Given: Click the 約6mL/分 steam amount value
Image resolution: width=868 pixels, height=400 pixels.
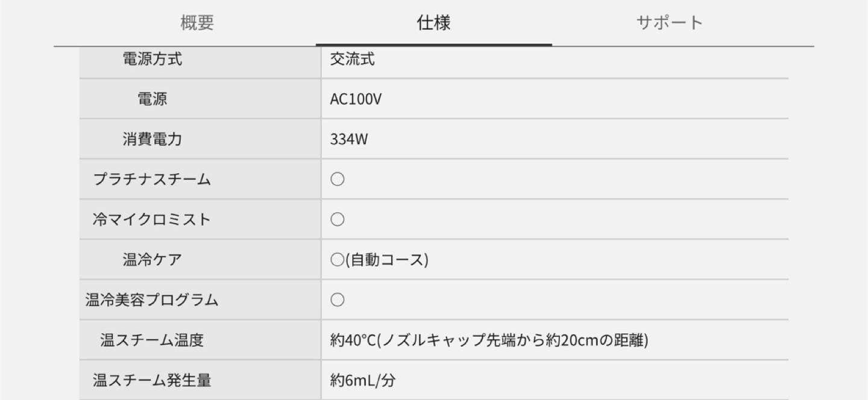Looking at the screenshot, I should [x=363, y=380].
